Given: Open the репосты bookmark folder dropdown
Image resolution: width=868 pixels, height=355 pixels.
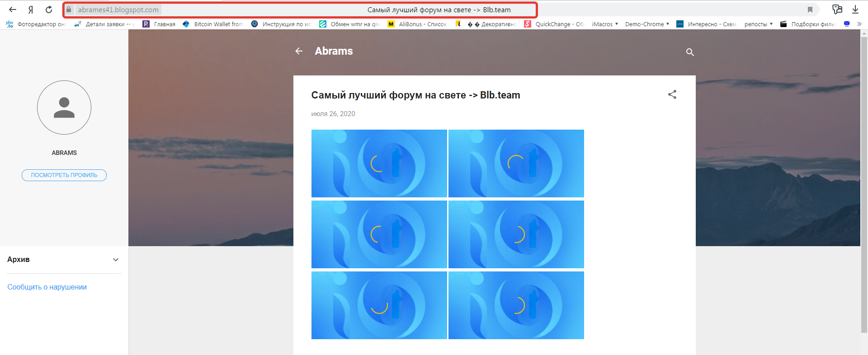Looking at the screenshot, I should pos(758,24).
